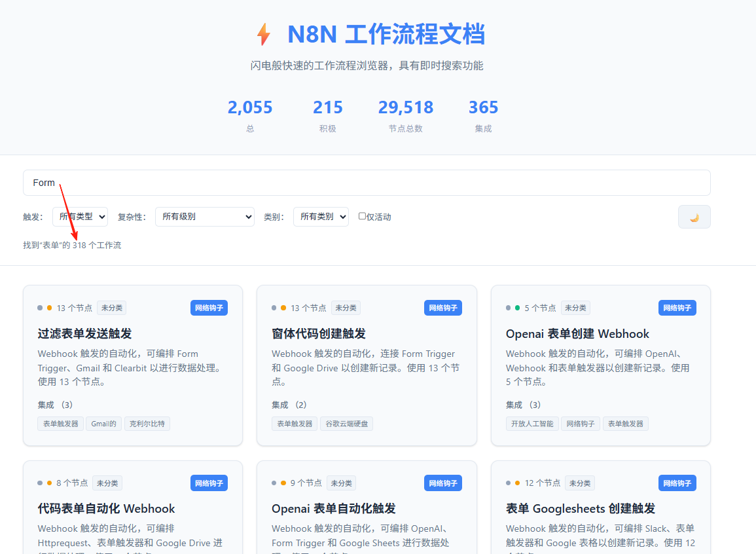Click the 开放人工智能 integration tag

tap(532, 424)
